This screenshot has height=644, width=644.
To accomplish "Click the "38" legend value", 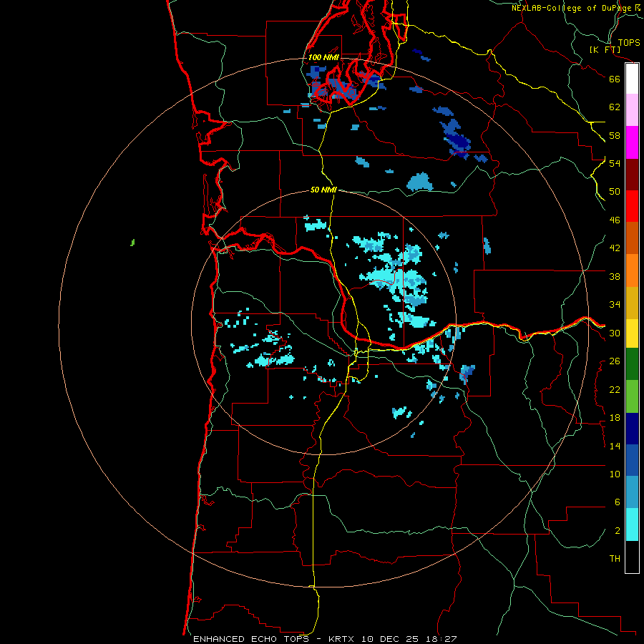I will tap(615, 277).
